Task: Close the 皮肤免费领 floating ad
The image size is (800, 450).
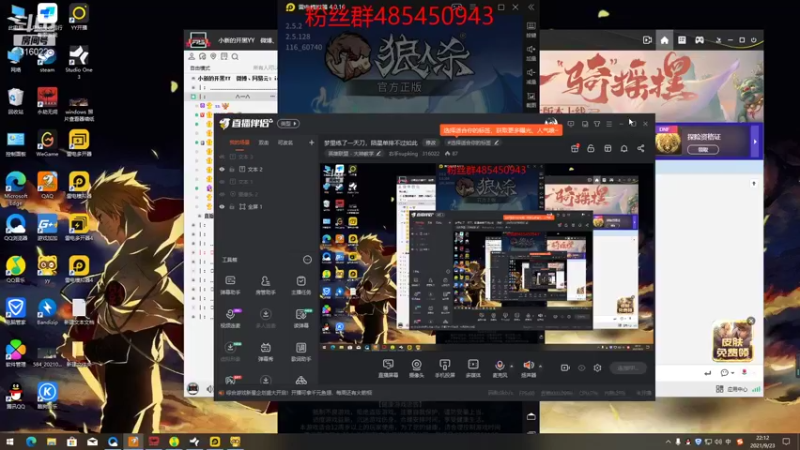Action: click(x=751, y=321)
